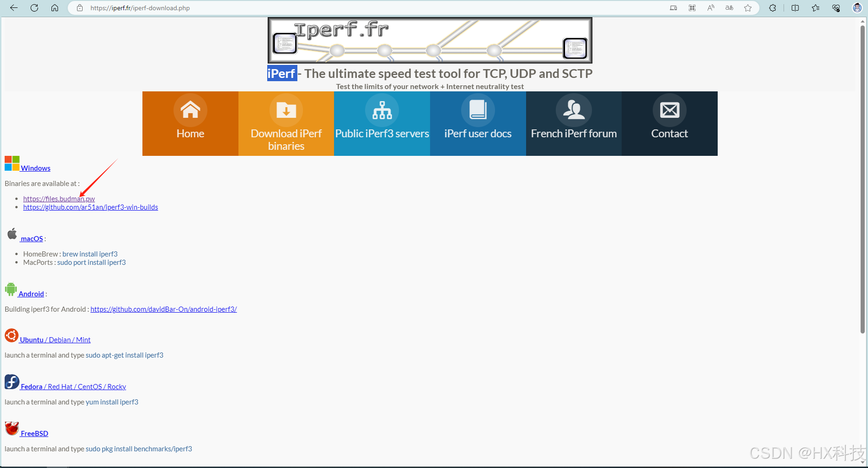The image size is (868, 468).
Task: Click the yum install iperf3 command
Action: point(112,402)
